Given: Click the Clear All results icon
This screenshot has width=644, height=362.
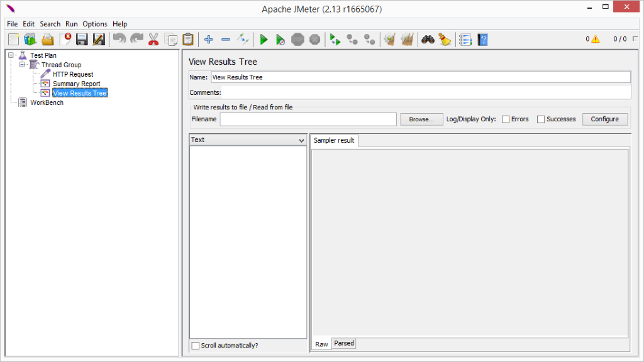Looking at the screenshot, I should tap(407, 40).
